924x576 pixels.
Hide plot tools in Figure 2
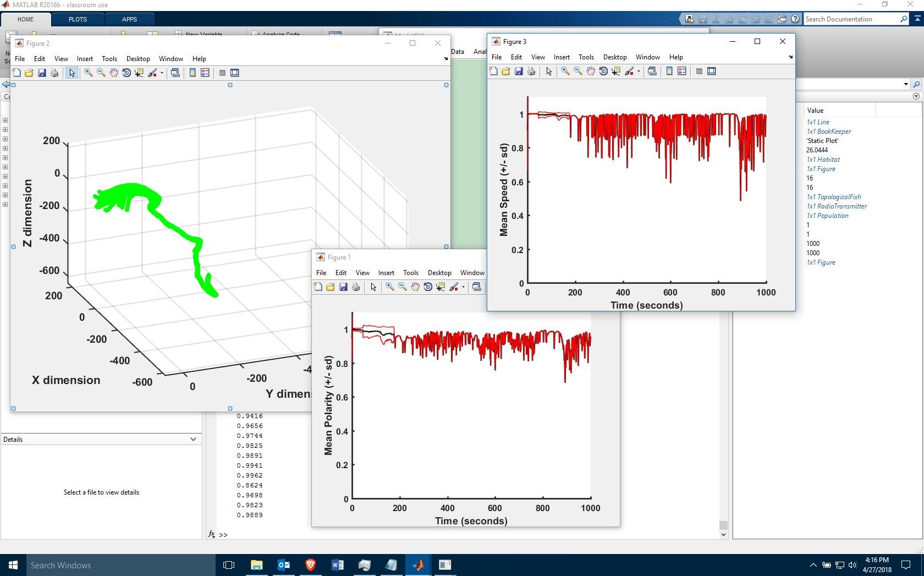pos(222,73)
